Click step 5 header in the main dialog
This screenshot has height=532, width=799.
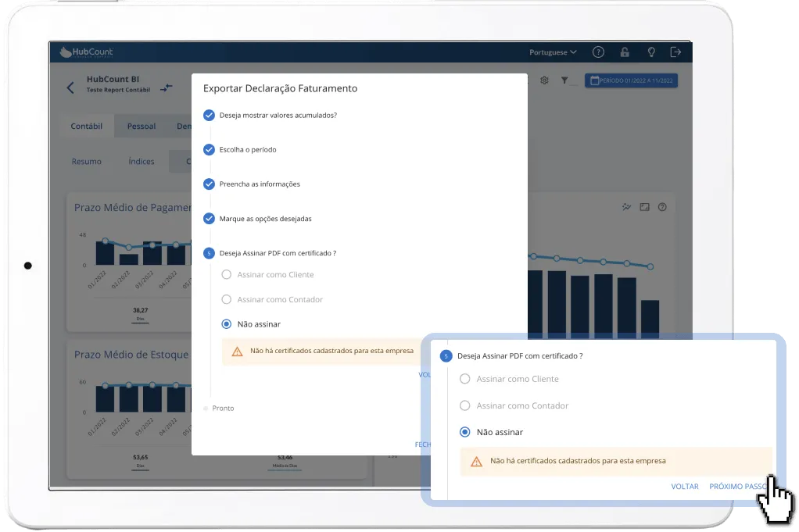coord(270,253)
